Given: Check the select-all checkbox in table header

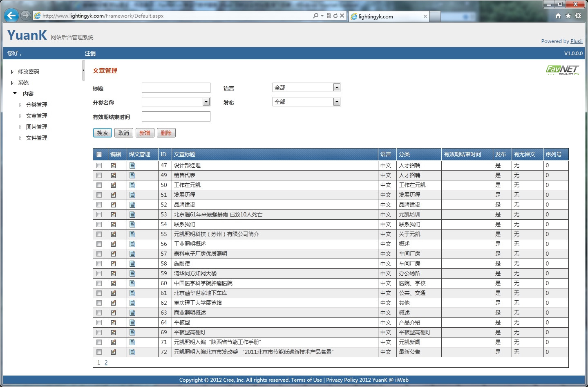Looking at the screenshot, I should 99,155.
